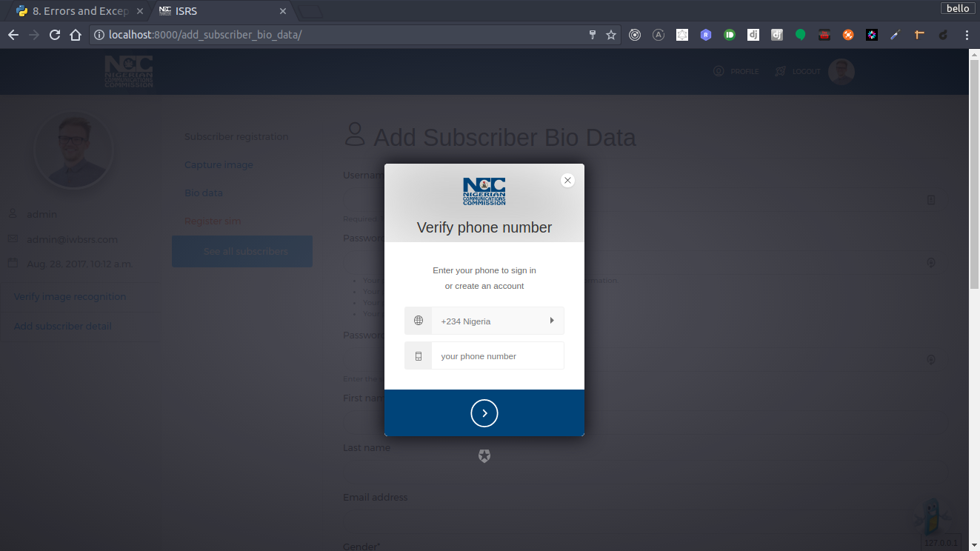Click the orange ruler measure extension icon

coord(919,35)
